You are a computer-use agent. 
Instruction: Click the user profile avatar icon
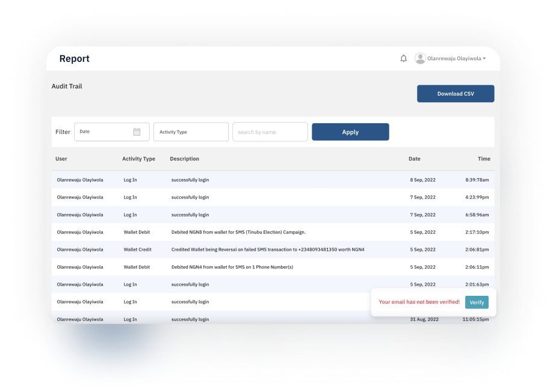[x=420, y=58]
